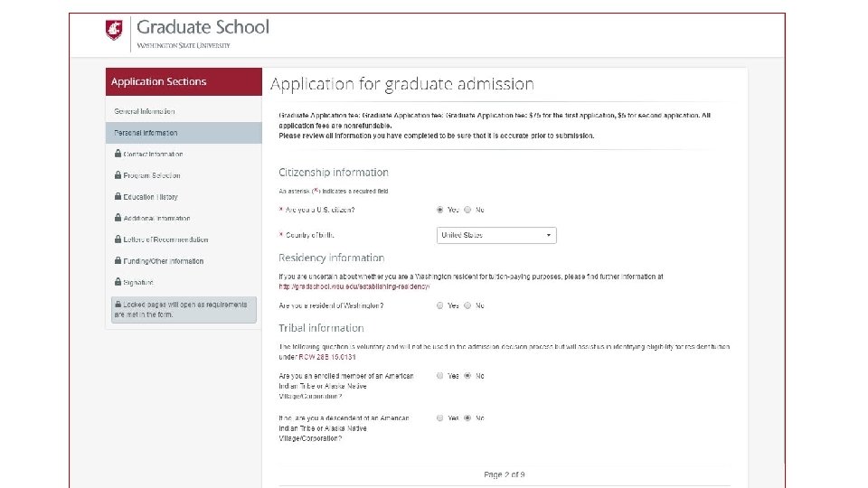Click the Application Sections sidebar header

(x=159, y=81)
